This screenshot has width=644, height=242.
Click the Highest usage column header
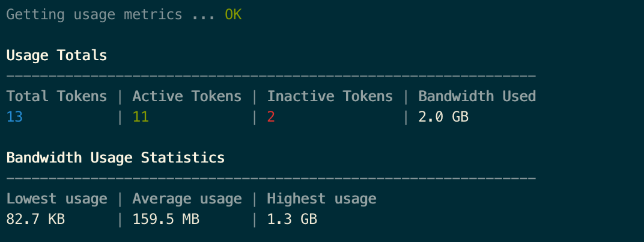(321, 199)
